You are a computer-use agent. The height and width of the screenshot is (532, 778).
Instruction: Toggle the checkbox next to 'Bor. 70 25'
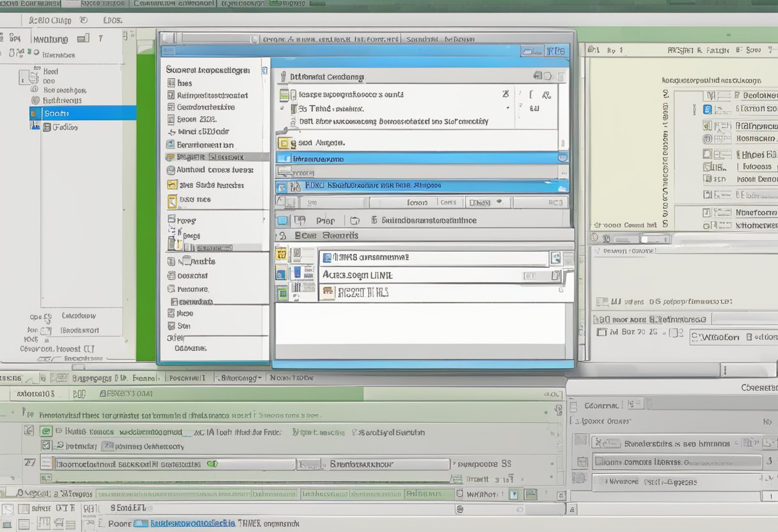tap(601, 332)
